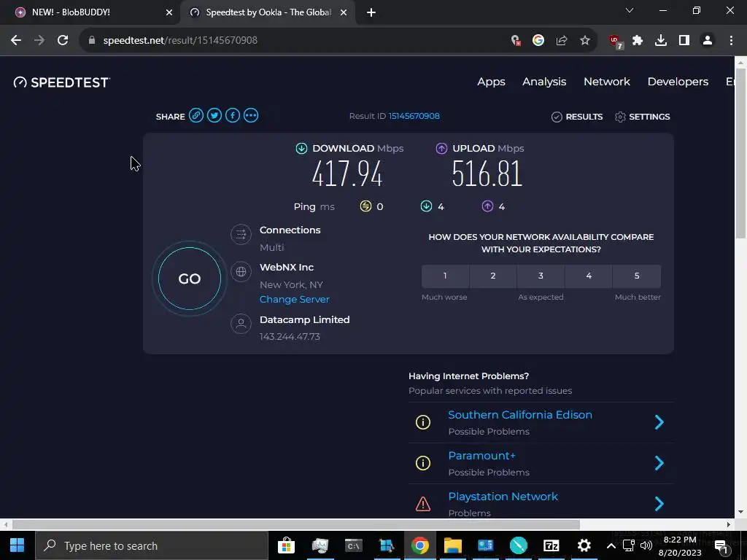This screenshot has height=560, width=747.
Task: Click the user ISP icon
Action: pyautogui.click(x=241, y=324)
